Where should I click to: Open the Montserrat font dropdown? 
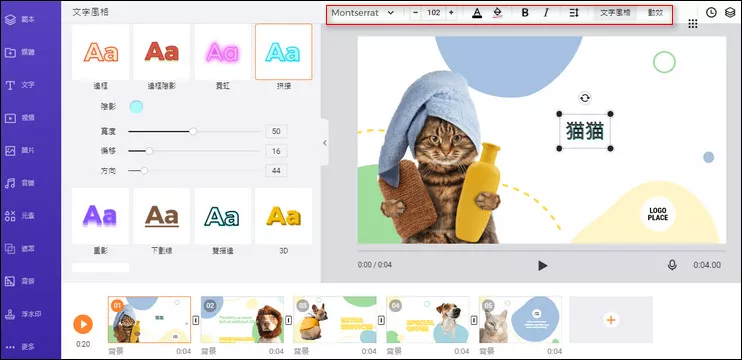[x=362, y=13]
